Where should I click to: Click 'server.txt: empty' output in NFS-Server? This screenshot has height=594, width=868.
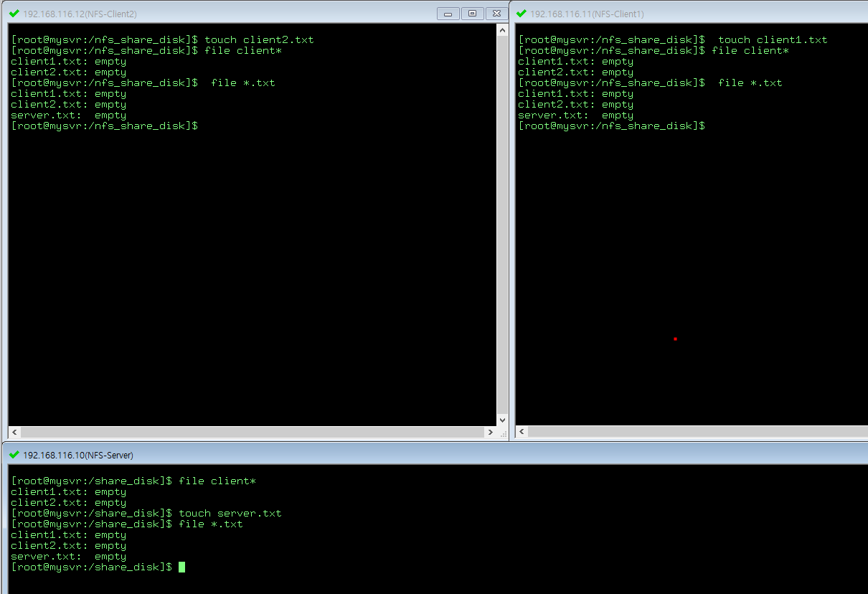(x=68, y=556)
